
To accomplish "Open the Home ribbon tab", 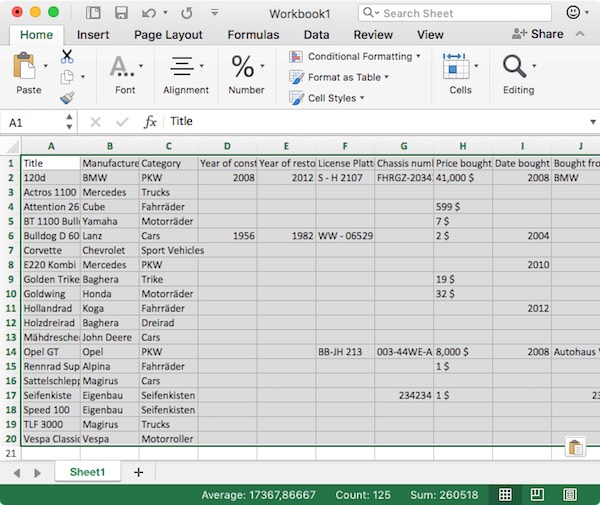I will [36, 35].
